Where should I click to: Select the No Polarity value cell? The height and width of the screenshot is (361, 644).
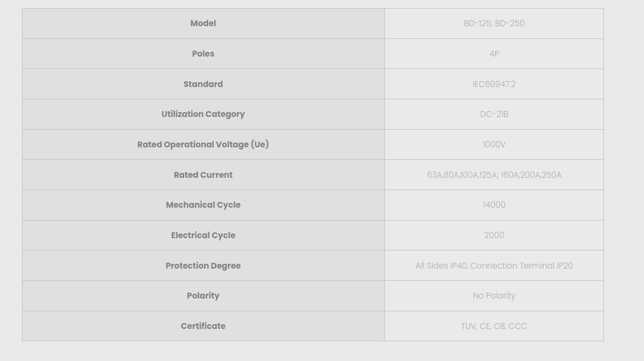[494, 296]
